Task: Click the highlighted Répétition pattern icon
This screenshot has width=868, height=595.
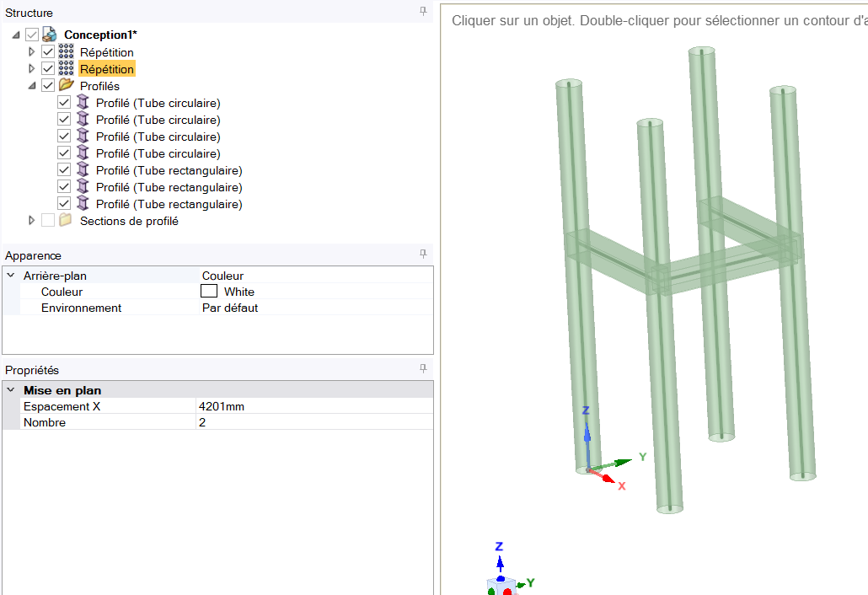Action: [x=66, y=68]
